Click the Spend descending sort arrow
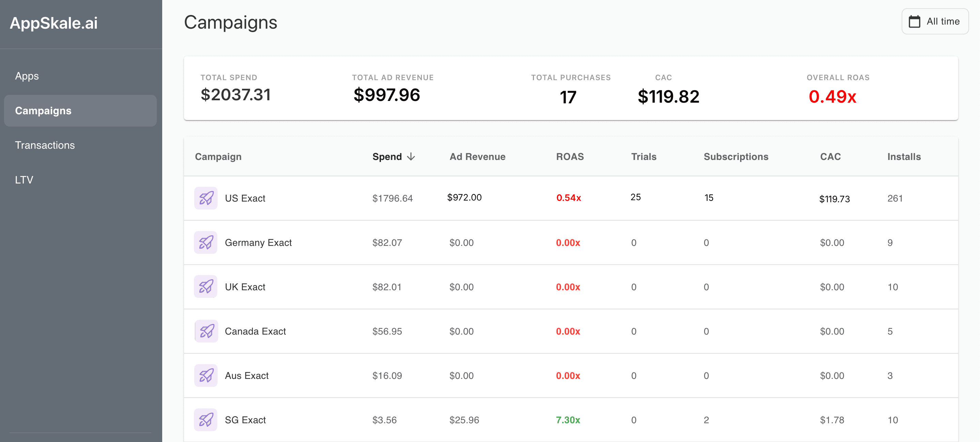Image resolution: width=980 pixels, height=442 pixels. point(412,157)
